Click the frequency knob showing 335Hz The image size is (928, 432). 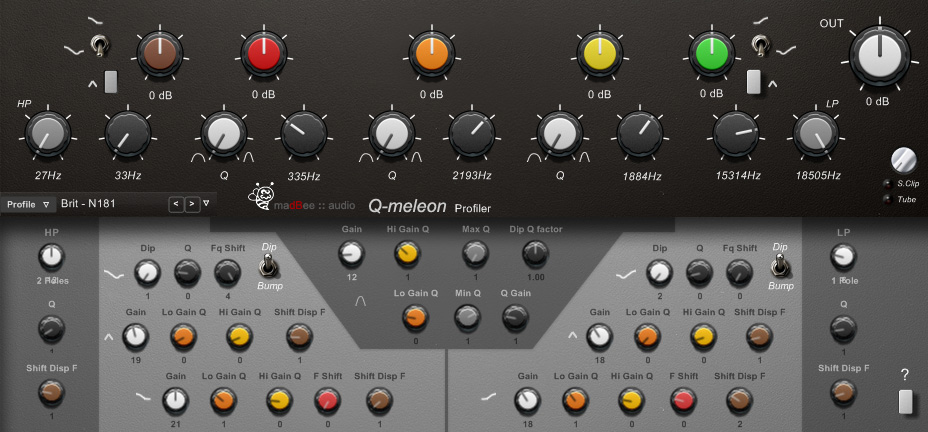304,134
